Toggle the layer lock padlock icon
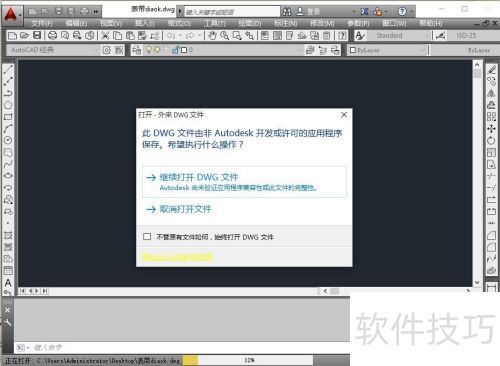Screen dimensions: 500x366 [176, 50]
